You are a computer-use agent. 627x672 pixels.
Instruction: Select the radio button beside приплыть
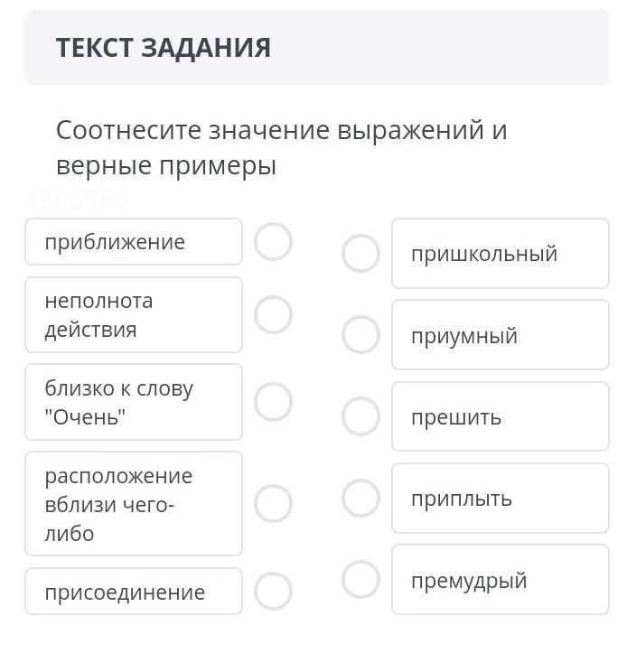click(x=360, y=498)
